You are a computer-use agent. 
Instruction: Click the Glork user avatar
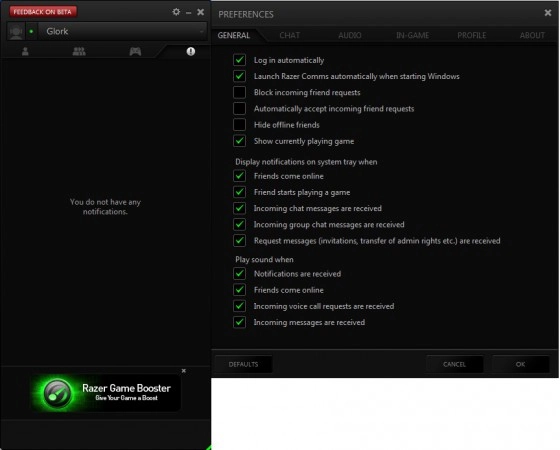[16, 31]
